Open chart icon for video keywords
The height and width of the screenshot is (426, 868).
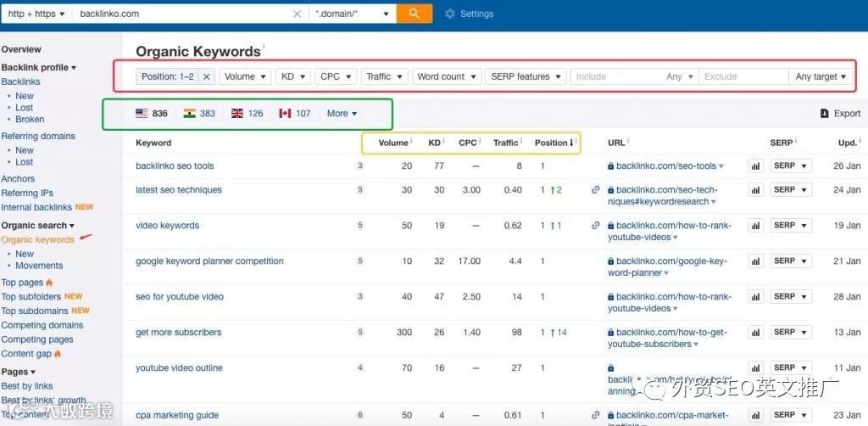(755, 226)
